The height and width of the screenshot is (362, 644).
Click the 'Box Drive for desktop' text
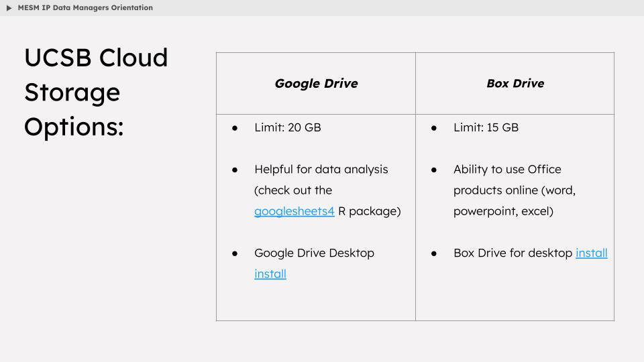click(513, 253)
